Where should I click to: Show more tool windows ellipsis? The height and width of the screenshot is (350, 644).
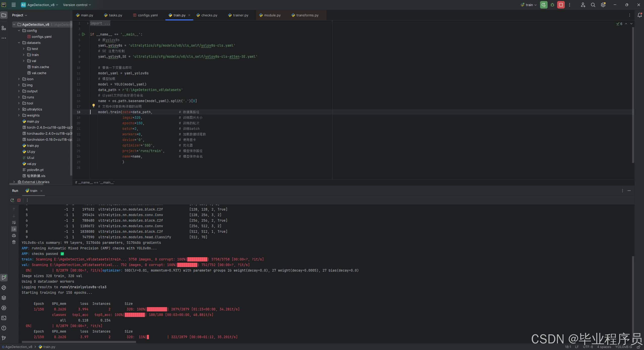(x=4, y=38)
